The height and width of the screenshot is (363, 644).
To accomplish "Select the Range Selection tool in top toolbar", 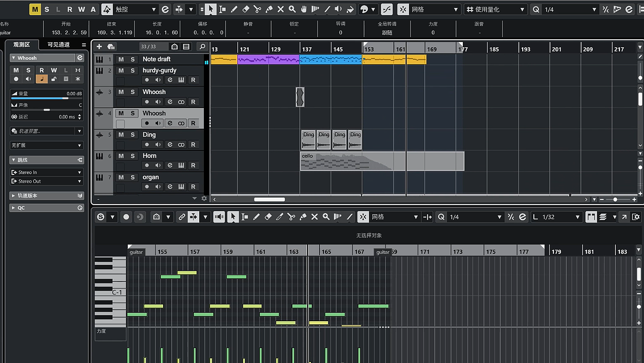I will point(222,9).
